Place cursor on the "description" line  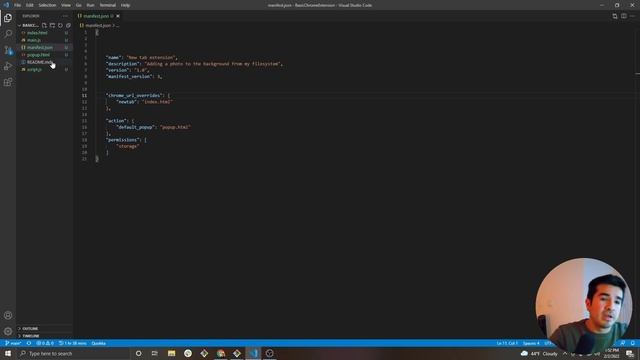point(194,64)
